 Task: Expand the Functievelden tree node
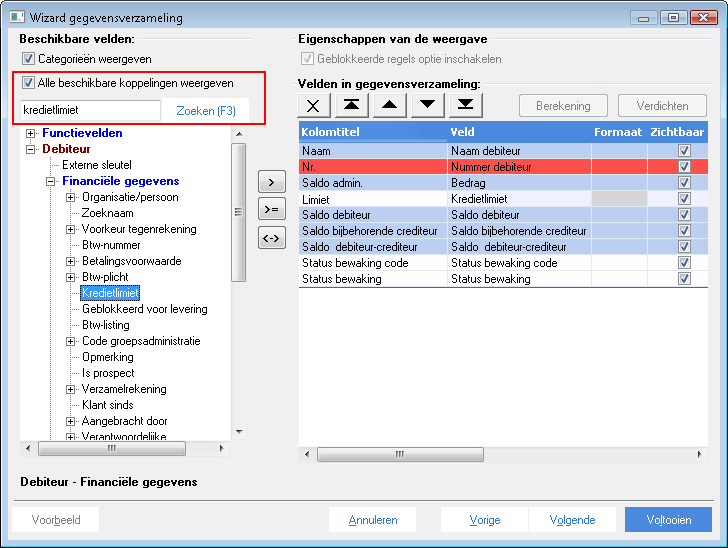tap(31, 133)
